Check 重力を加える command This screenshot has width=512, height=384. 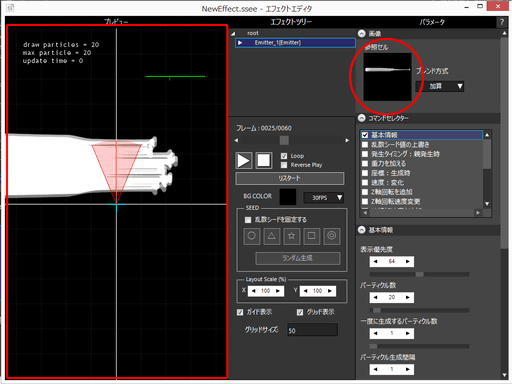tap(365, 164)
